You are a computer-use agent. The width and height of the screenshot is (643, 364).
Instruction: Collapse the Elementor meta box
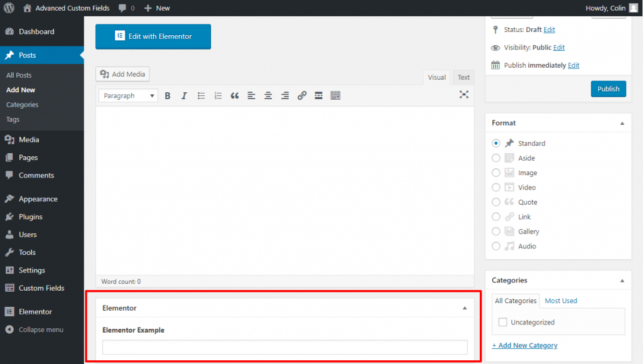click(465, 308)
